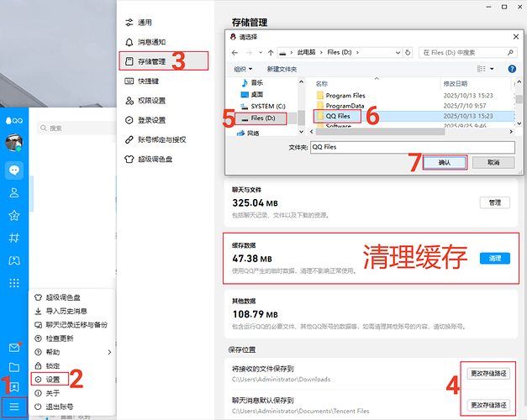Open the Messages chat bubble icon in sidebar
The image size is (527, 420).
(x=14, y=171)
